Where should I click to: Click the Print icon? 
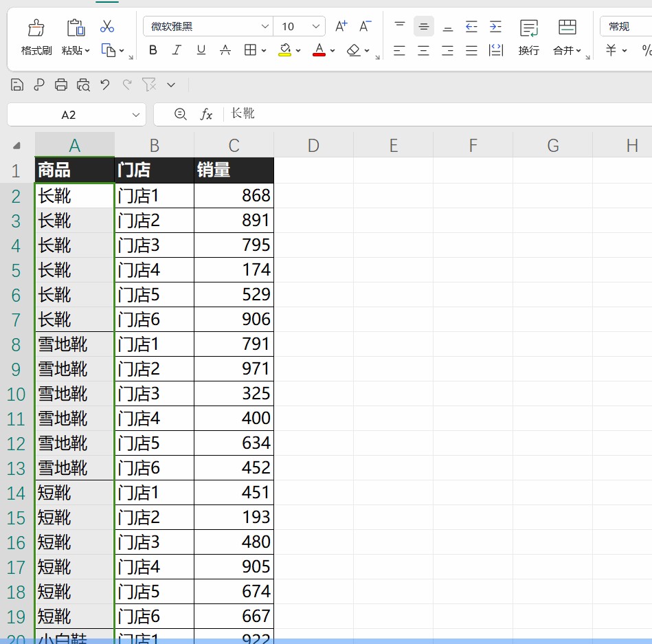(x=61, y=85)
